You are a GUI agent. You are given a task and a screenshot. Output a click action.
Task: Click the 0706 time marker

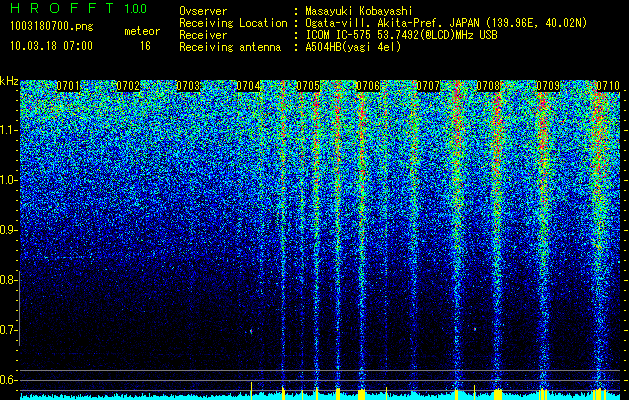point(368,86)
